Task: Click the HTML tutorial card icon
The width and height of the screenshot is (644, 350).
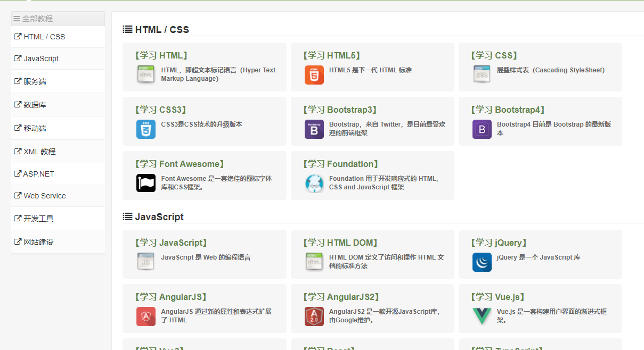Action: [x=146, y=74]
